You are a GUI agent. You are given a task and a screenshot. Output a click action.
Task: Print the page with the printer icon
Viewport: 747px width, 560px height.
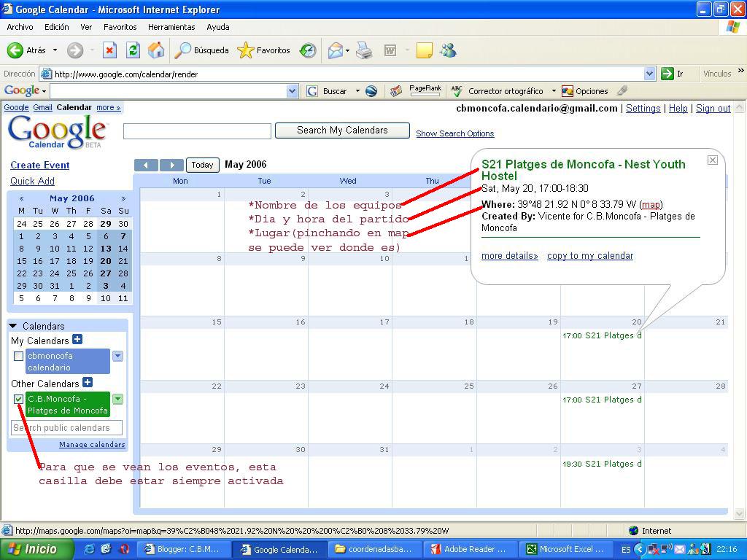tap(364, 50)
